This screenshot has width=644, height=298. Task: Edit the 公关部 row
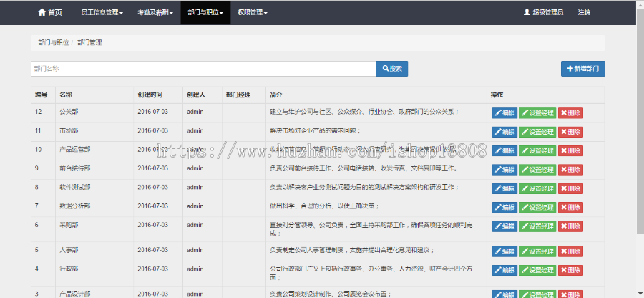[504, 113]
